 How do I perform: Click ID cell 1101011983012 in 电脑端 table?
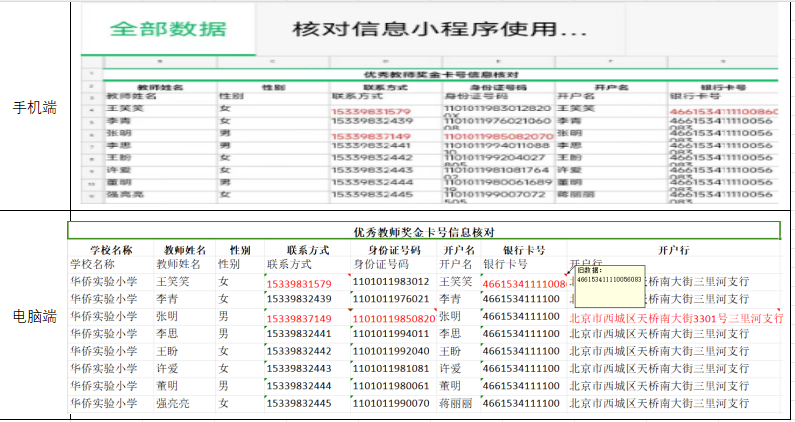391,282
